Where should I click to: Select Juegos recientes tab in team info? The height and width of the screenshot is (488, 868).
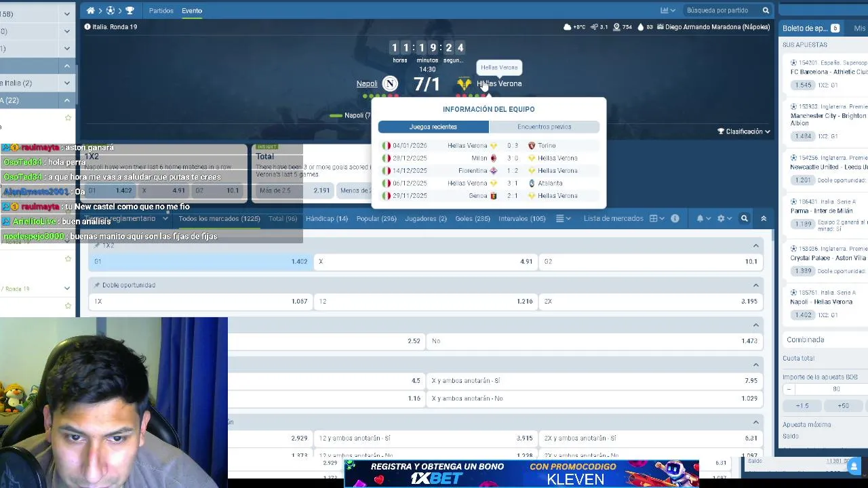tap(433, 127)
